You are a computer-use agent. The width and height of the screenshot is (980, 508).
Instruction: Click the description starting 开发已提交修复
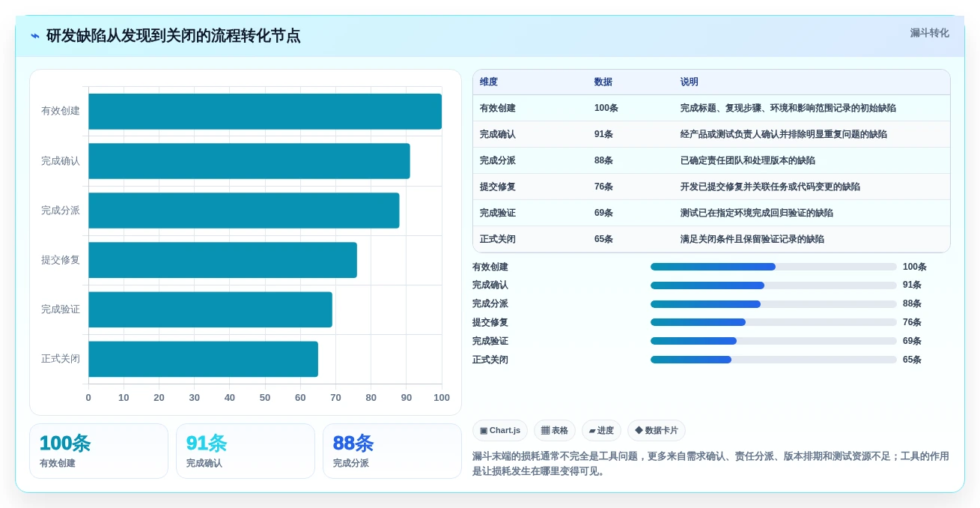coord(770,187)
